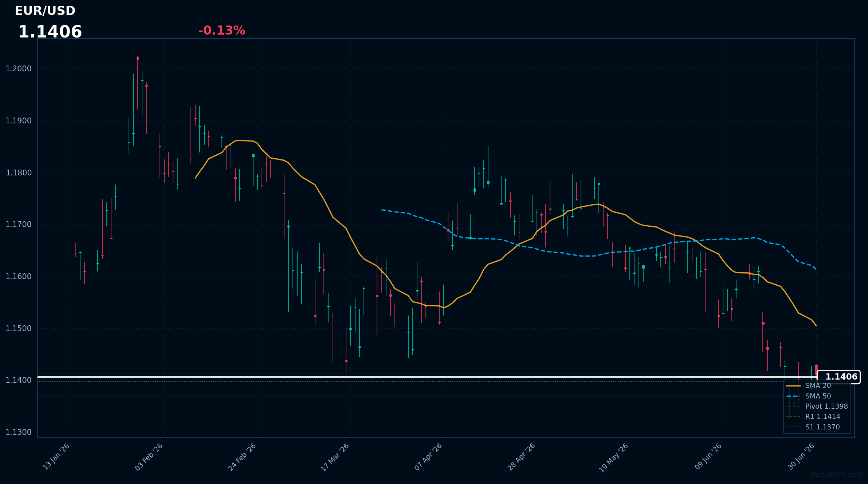Click the 30 Jun '26 date label
Viewport: 868px width, 484px height.
801,457
